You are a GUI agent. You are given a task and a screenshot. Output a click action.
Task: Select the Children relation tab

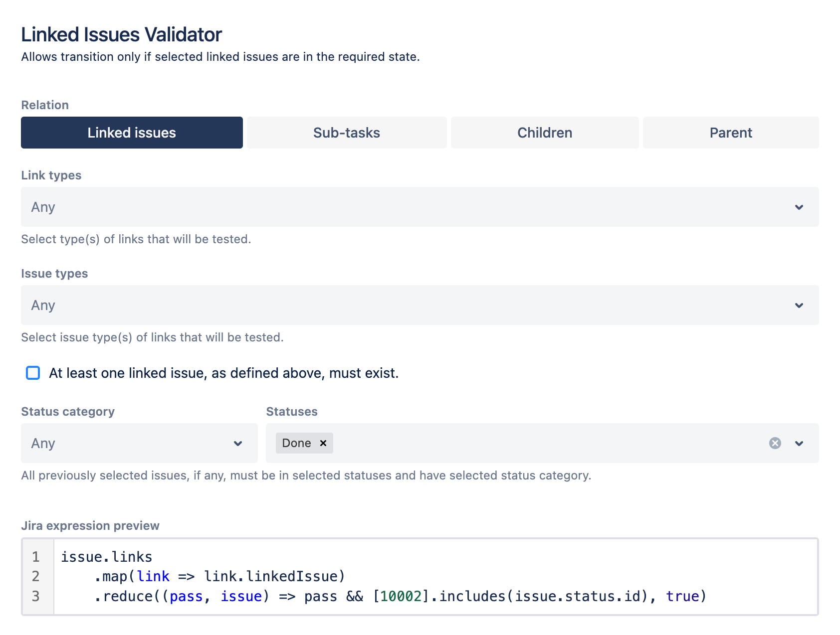(x=544, y=133)
